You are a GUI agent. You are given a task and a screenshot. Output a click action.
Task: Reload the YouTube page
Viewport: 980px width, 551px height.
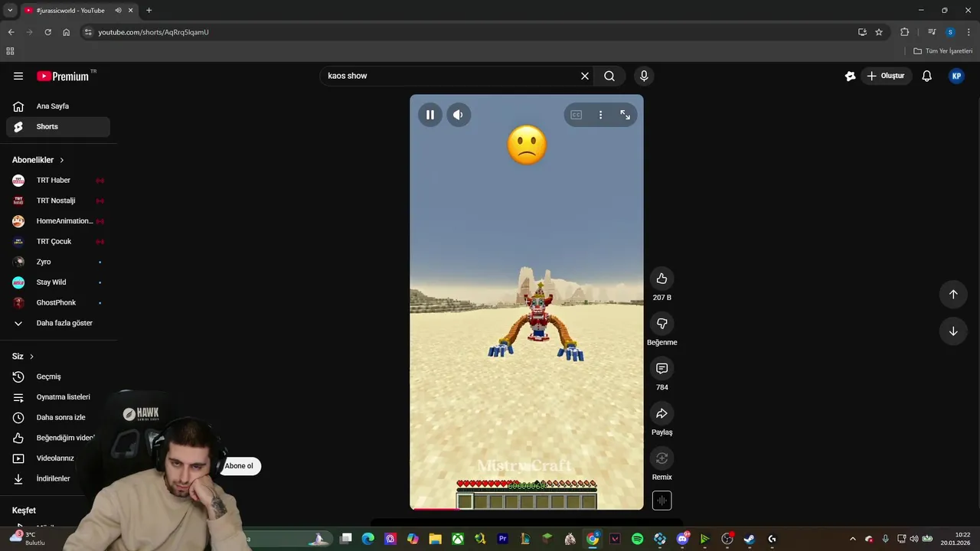[47, 32]
